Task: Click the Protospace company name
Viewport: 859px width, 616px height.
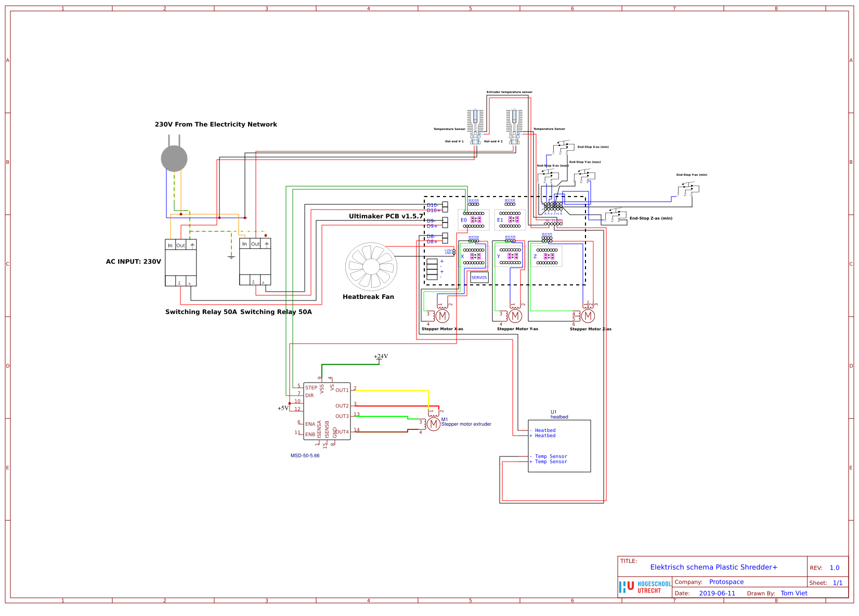Action: click(x=726, y=582)
